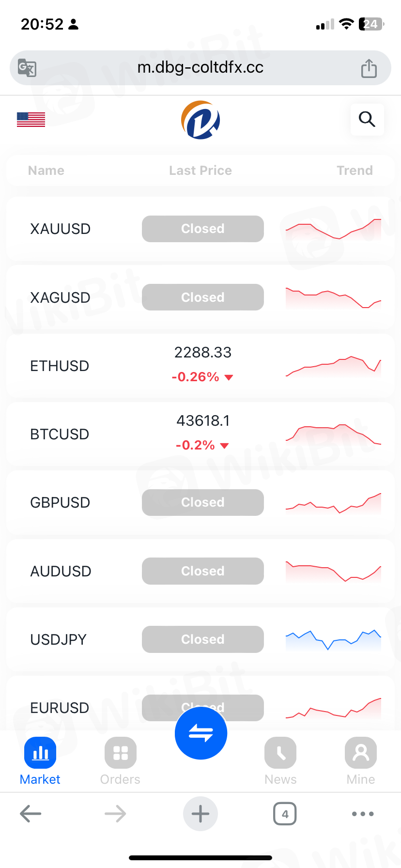Click the broker logo at top
This screenshot has width=401, height=868.
point(200,120)
